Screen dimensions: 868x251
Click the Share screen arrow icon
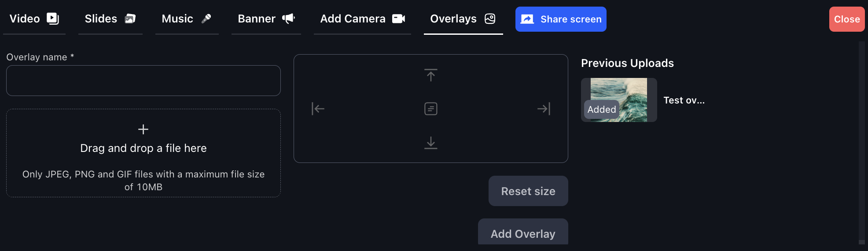tap(527, 19)
